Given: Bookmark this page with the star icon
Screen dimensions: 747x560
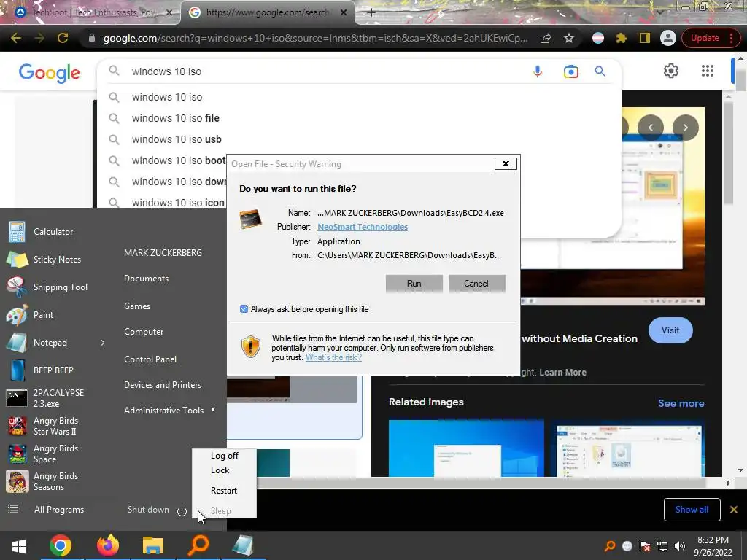Looking at the screenshot, I should [x=569, y=38].
